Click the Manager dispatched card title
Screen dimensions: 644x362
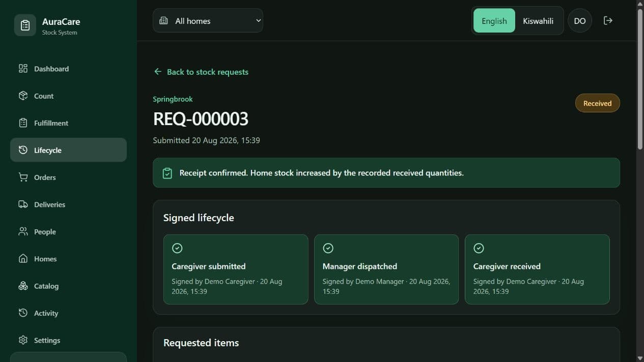tap(360, 266)
